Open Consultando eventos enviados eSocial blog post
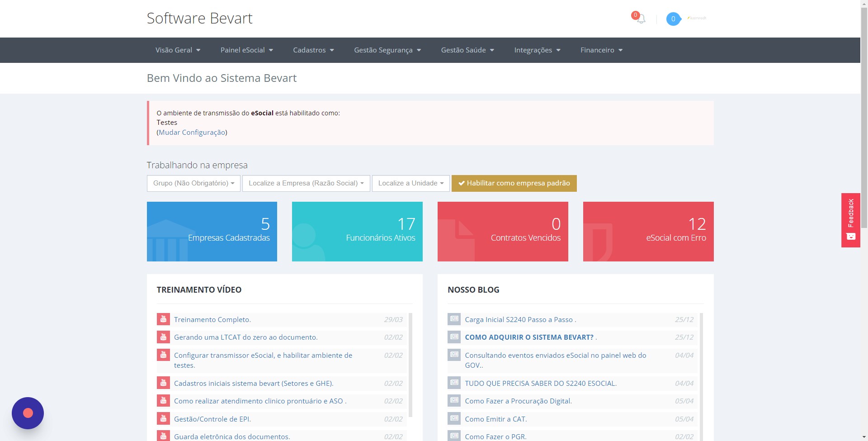This screenshot has width=868, height=441. click(556, 360)
